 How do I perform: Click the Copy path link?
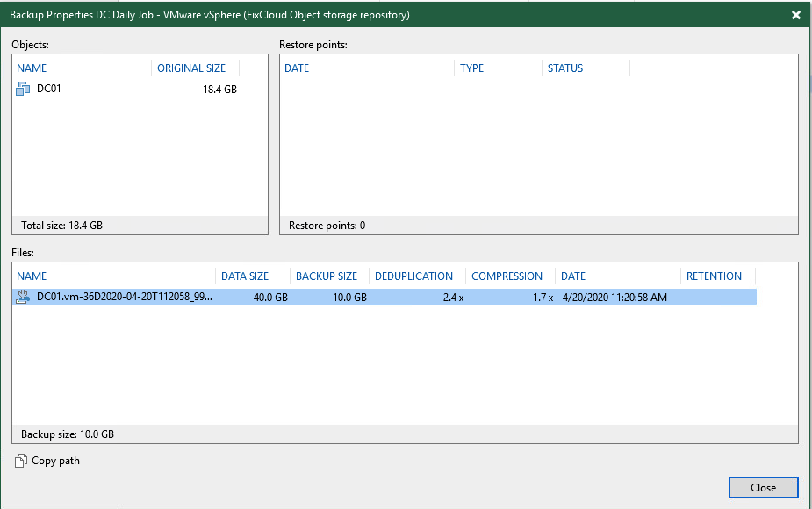55,461
